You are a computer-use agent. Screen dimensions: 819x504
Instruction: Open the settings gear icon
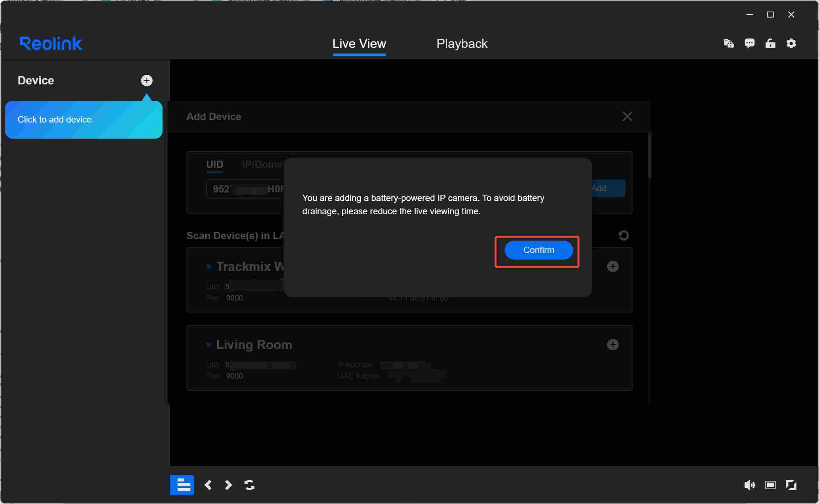click(791, 43)
